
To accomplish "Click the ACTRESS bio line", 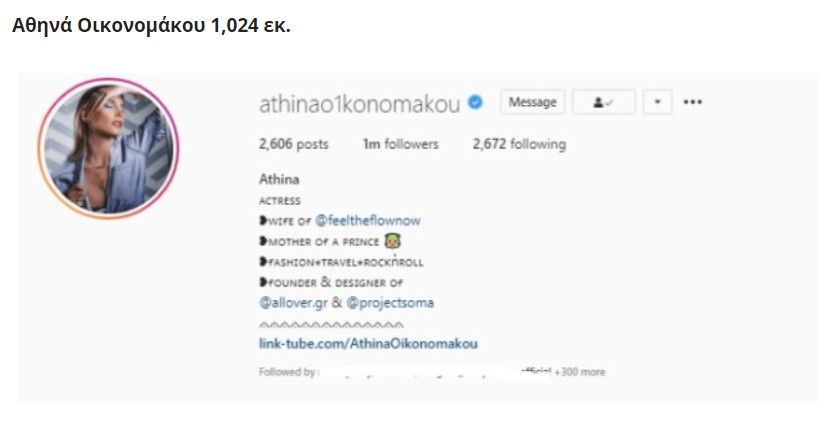I will point(280,201).
